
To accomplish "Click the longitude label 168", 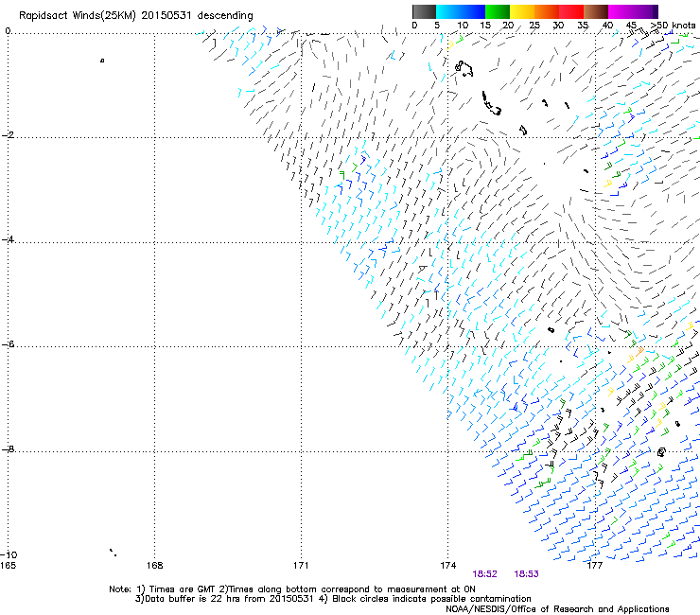I will pos(154,566).
